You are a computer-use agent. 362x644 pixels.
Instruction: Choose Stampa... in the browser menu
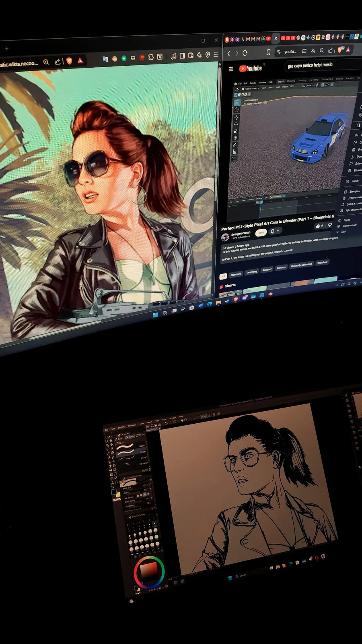(x=352, y=191)
